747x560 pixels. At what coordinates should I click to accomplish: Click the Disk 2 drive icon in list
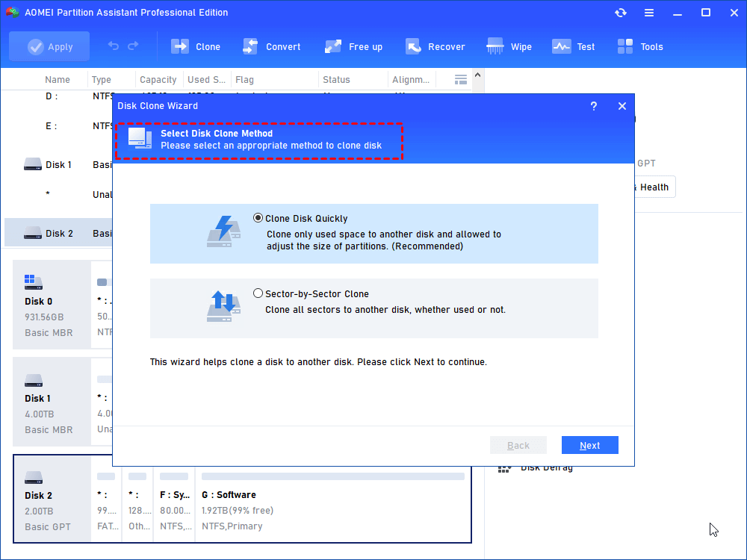point(33,233)
